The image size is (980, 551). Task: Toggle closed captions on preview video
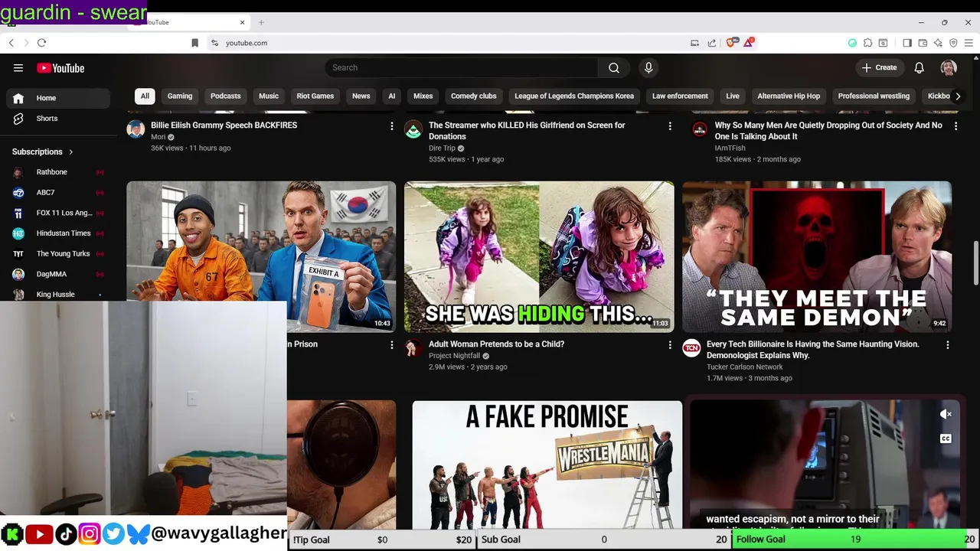pyautogui.click(x=946, y=439)
